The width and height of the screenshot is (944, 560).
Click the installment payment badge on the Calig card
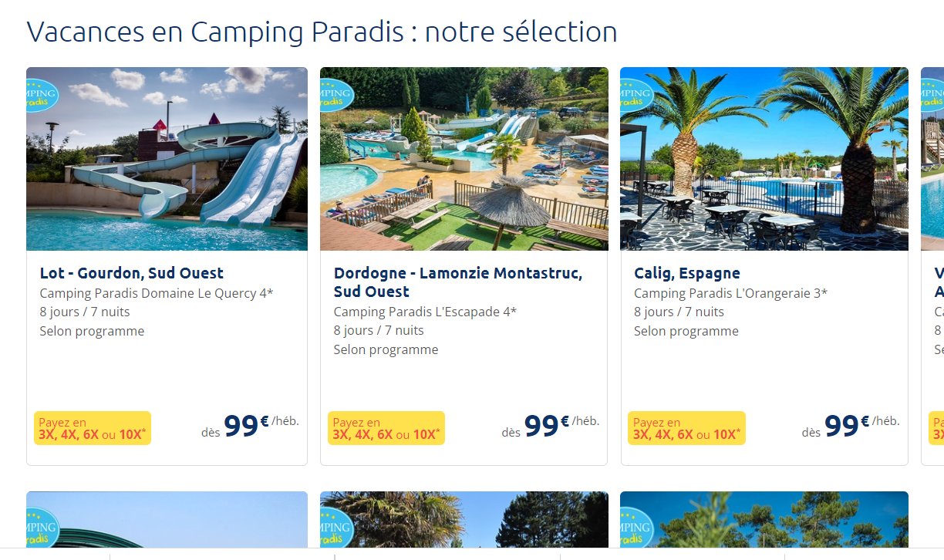pos(687,428)
